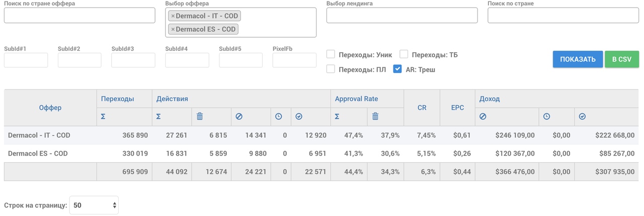Select the Dermacol - IT - COD row name
644x216 pixels.
[x=39, y=135]
